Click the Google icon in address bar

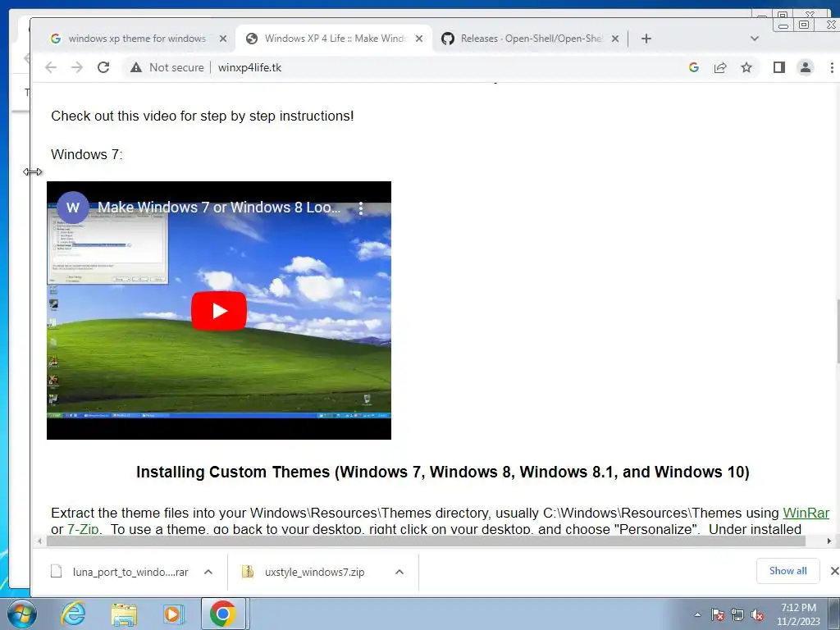pyautogui.click(x=694, y=67)
